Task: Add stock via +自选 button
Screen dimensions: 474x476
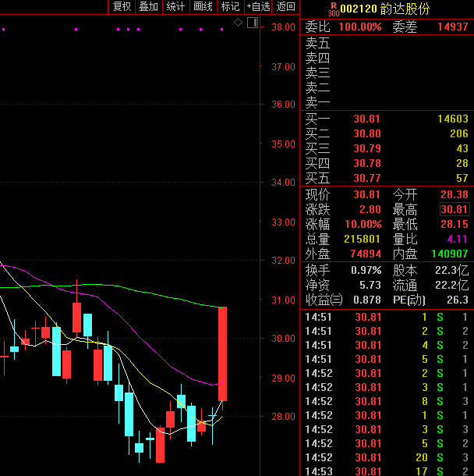Action: [258, 7]
